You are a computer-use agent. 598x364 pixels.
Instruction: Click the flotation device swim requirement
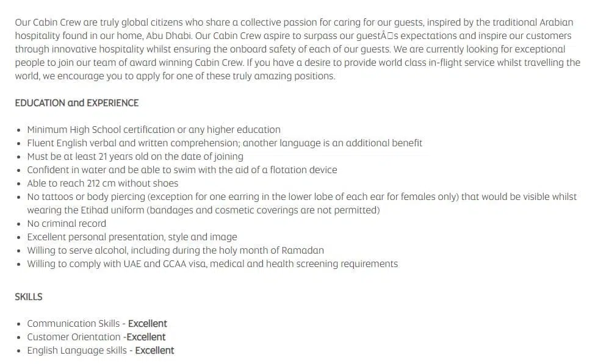pyautogui.click(x=182, y=170)
